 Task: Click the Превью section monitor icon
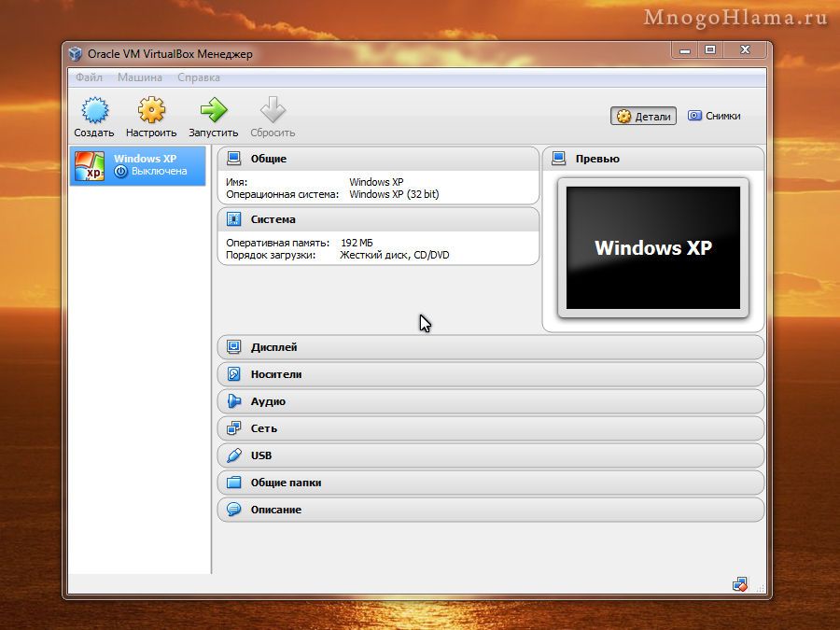pos(559,158)
